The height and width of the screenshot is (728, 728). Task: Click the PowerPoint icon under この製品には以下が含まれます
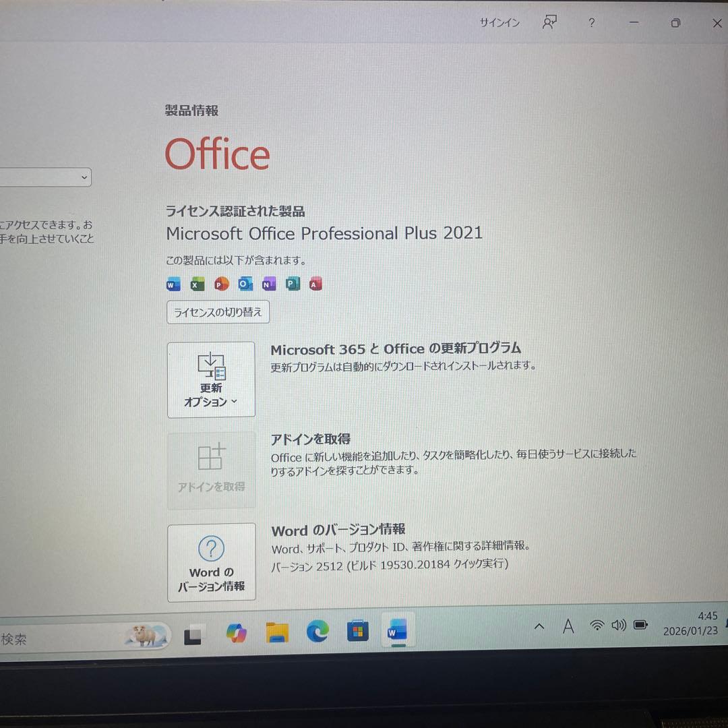pos(220,284)
